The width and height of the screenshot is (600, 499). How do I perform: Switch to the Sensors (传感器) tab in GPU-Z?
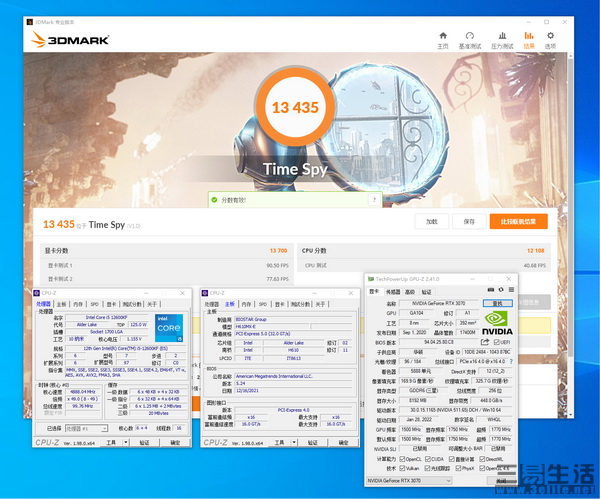[x=394, y=292]
